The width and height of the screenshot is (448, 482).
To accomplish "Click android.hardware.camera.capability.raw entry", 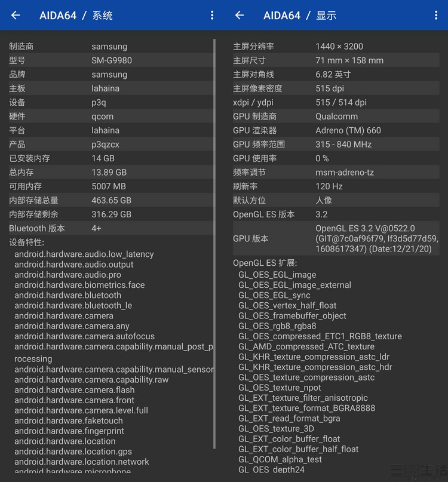I will click(91, 380).
